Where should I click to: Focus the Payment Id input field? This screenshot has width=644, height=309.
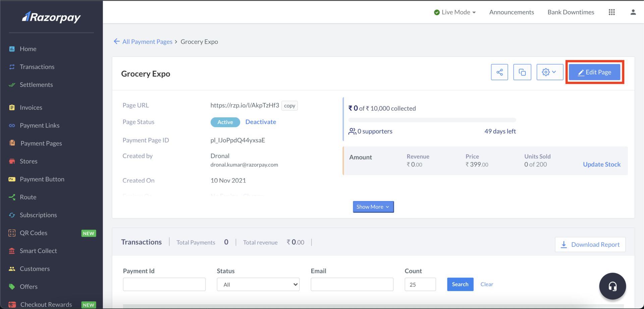click(x=164, y=284)
